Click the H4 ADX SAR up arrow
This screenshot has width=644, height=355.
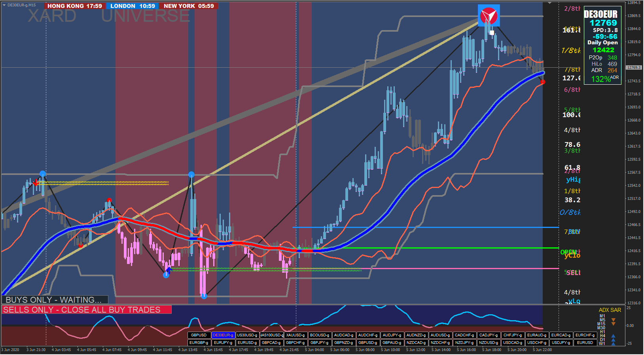[614, 336]
